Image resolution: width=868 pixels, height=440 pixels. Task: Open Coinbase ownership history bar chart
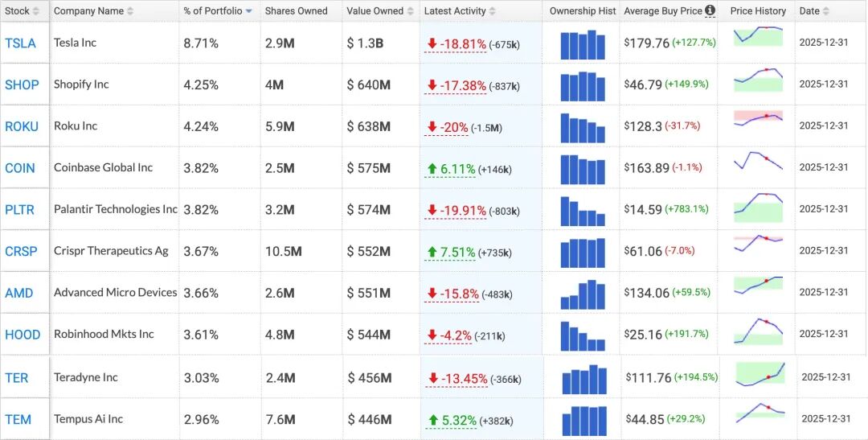[x=583, y=170]
